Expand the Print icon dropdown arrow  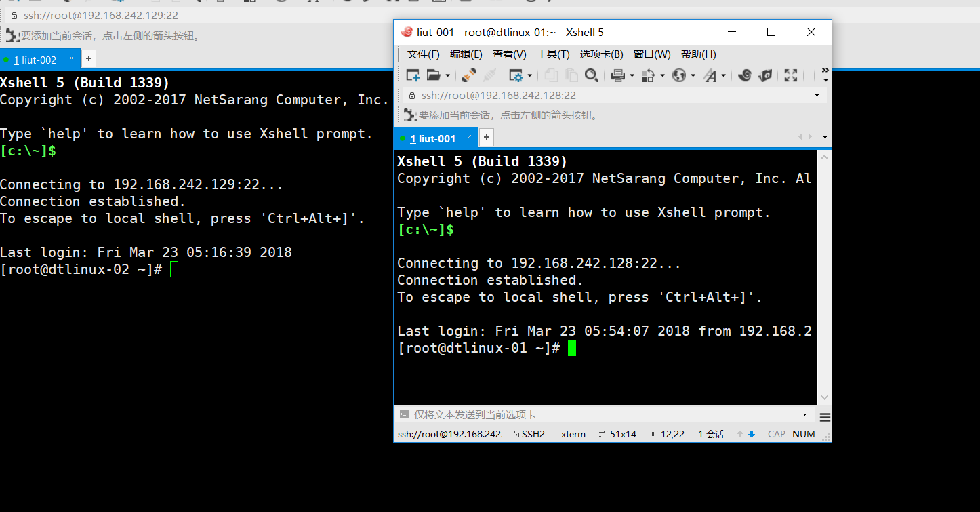pyautogui.click(x=632, y=76)
